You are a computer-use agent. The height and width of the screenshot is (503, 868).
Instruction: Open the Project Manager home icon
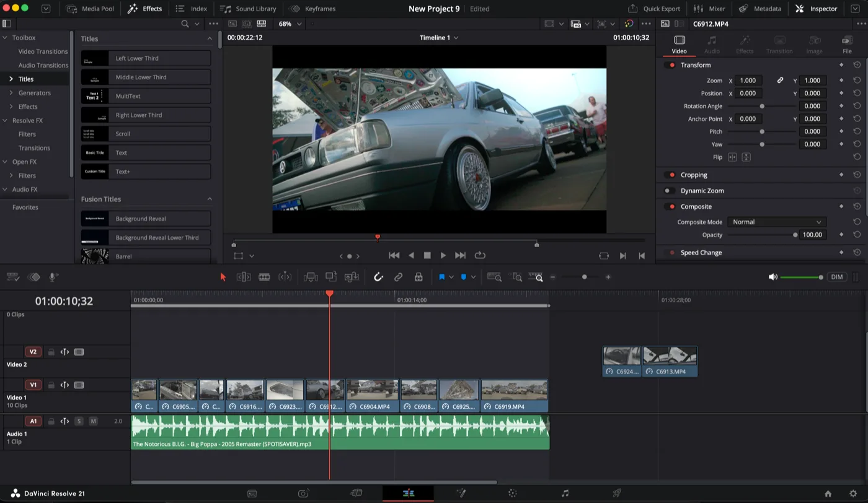point(828,494)
